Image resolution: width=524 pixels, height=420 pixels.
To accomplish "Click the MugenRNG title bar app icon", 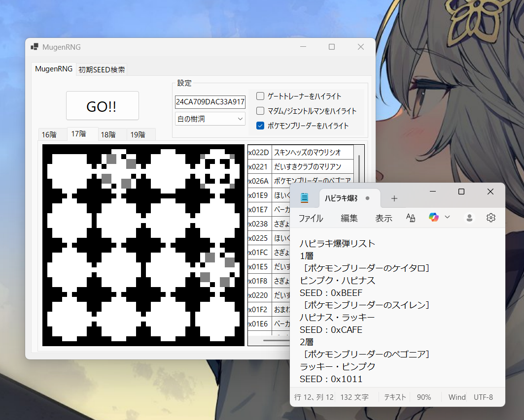I will click(x=35, y=47).
